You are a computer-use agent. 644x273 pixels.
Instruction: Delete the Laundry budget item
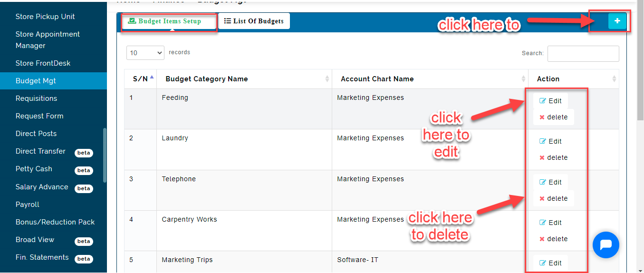click(554, 157)
